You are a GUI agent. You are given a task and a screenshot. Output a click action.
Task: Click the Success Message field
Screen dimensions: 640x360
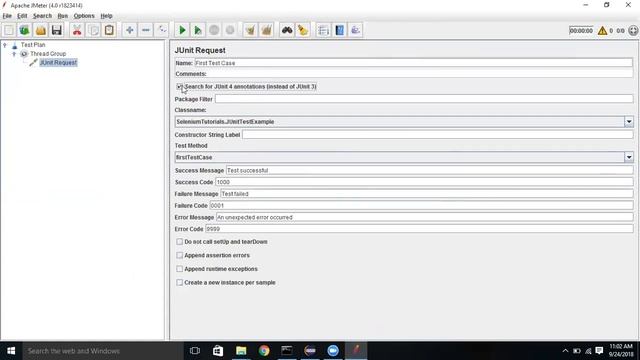429,170
